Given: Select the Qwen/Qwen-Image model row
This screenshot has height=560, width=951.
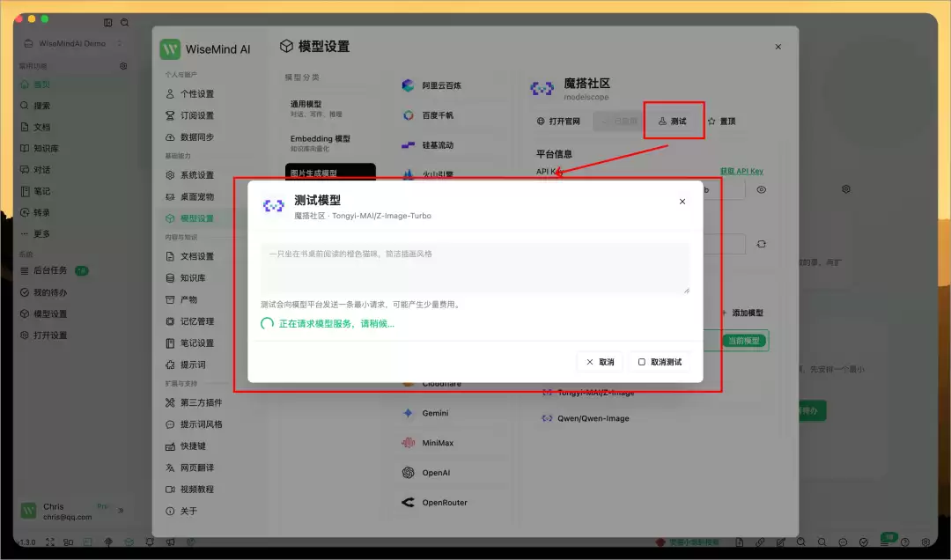Looking at the screenshot, I should click(653, 418).
